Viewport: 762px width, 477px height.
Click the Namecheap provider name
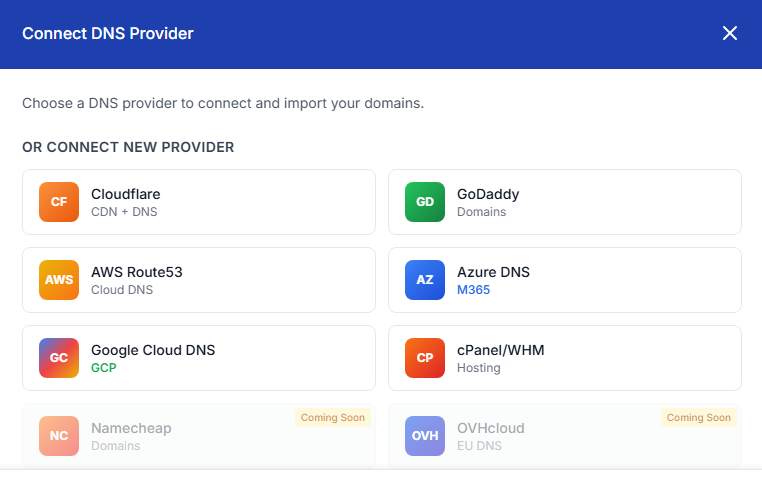pyautogui.click(x=131, y=428)
